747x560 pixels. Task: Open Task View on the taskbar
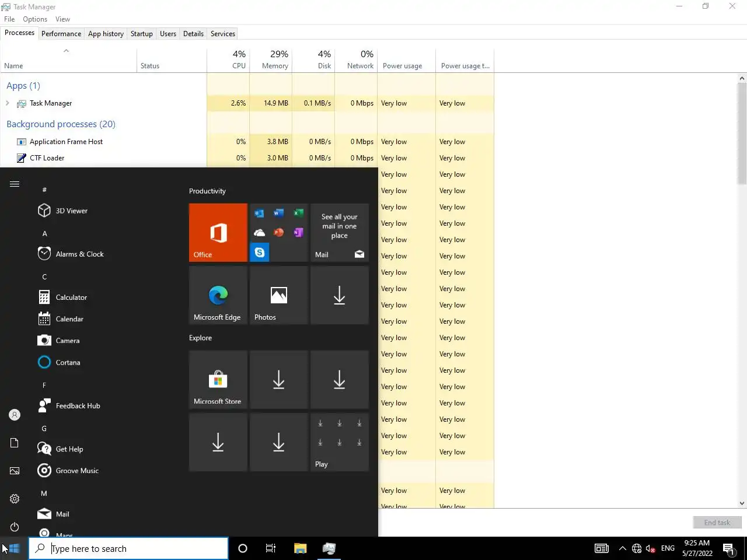coord(271,548)
